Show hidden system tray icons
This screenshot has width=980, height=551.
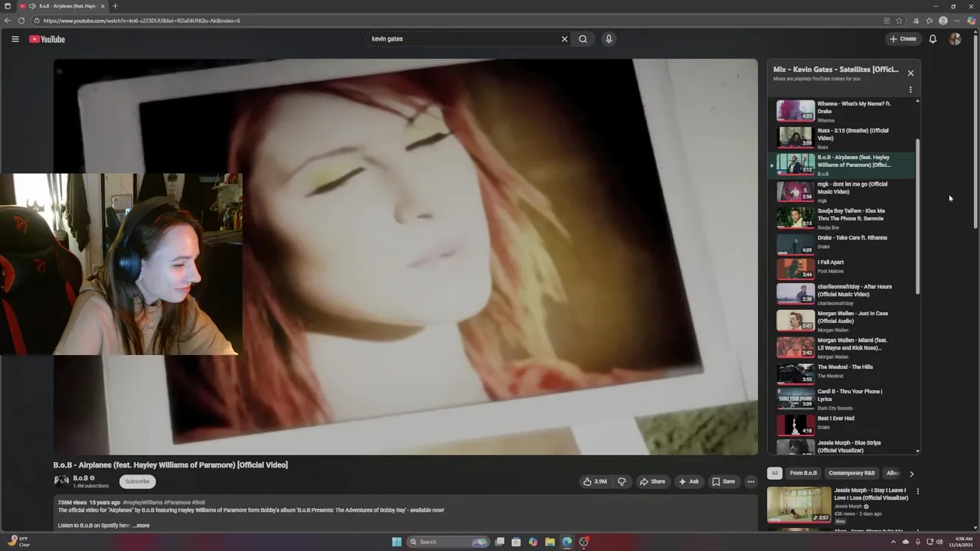click(893, 542)
